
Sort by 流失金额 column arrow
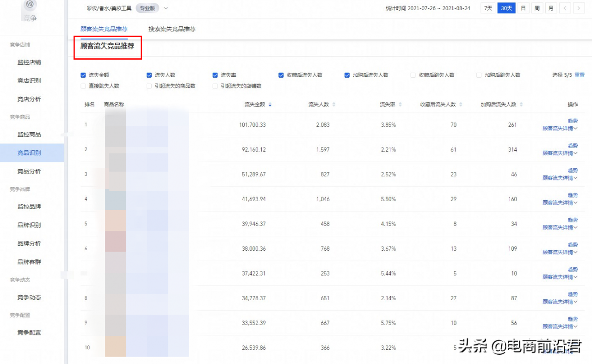(x=270, y=105)
